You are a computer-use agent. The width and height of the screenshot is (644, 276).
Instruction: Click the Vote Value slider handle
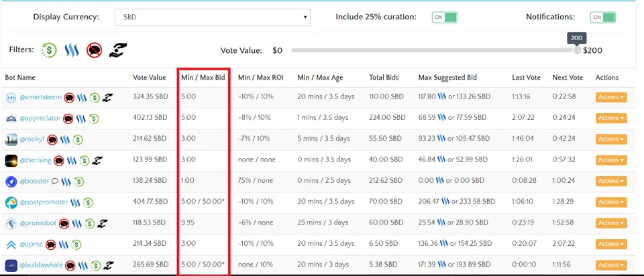pos(577,50)
